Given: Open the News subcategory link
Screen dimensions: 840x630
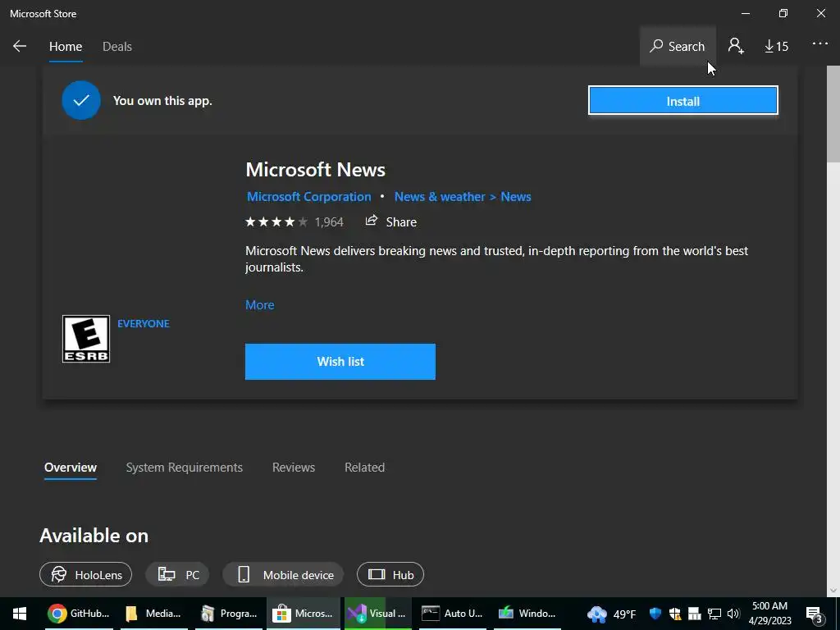Looking at the screenshot, I should pyautogui.click(x=516, y=197).
